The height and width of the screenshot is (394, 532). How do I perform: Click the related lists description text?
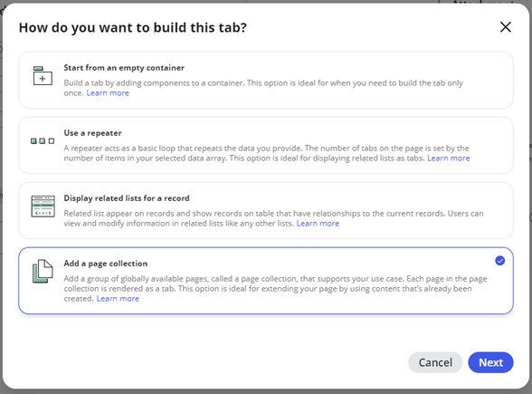click(x=273, y=218)
